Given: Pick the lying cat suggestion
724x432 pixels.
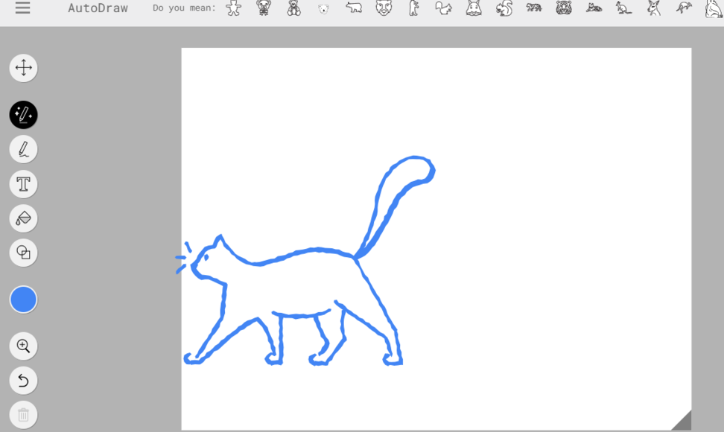Looking at the screenshot, I should (594, 7).
